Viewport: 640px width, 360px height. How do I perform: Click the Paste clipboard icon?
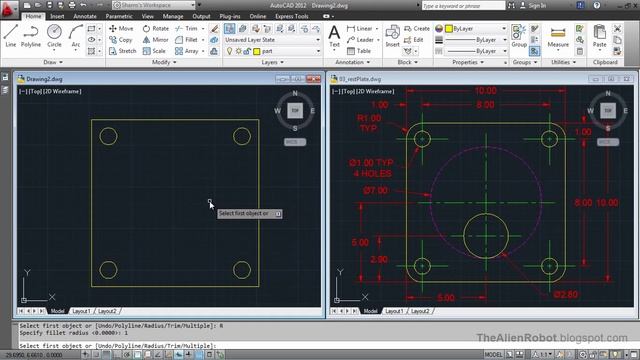tap(600, 36)
